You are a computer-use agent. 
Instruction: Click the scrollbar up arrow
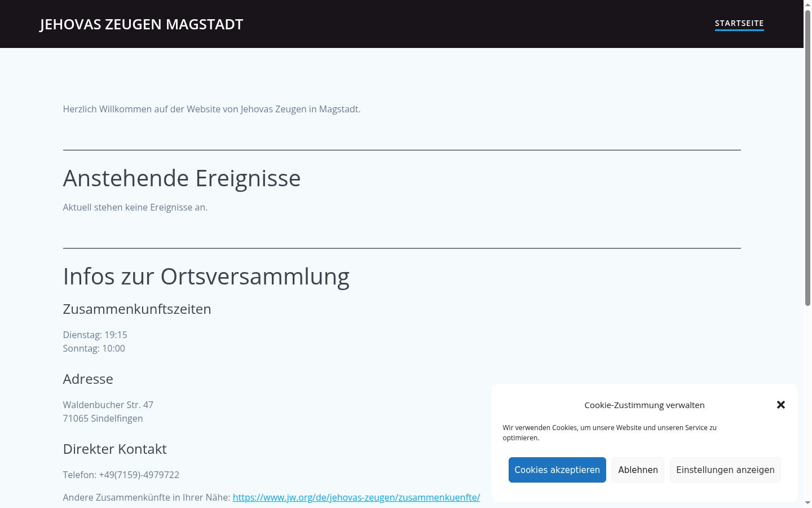[807, 5]
